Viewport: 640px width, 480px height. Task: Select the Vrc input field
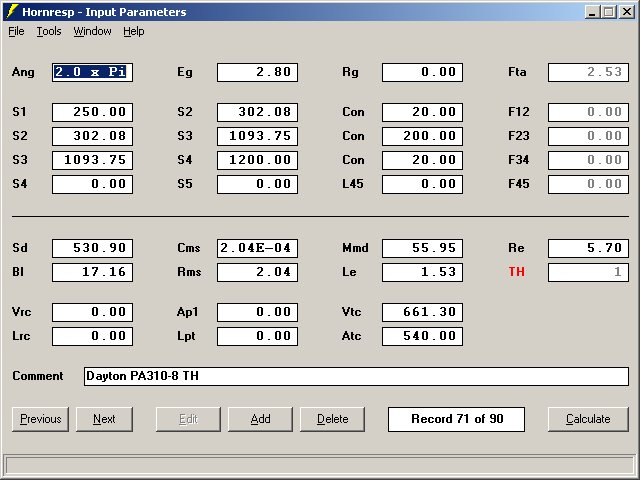click(92, 312)
